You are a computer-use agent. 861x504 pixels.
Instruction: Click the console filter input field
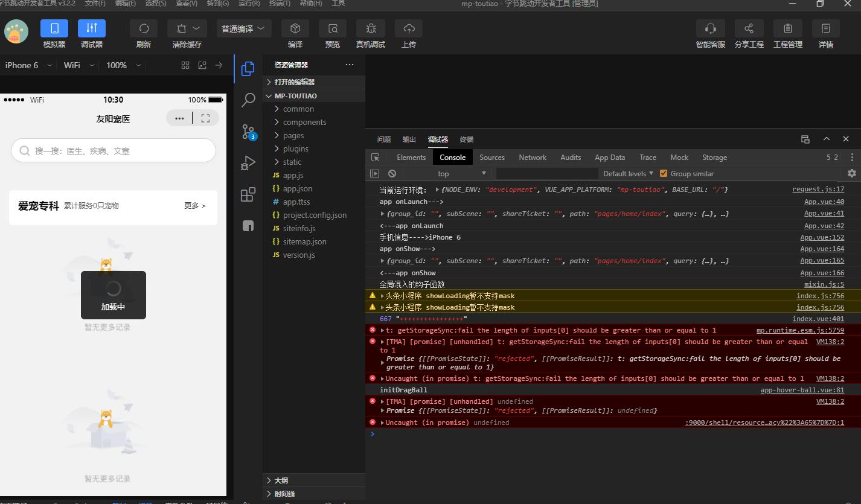pyautogui.click(x=546, y=174)
